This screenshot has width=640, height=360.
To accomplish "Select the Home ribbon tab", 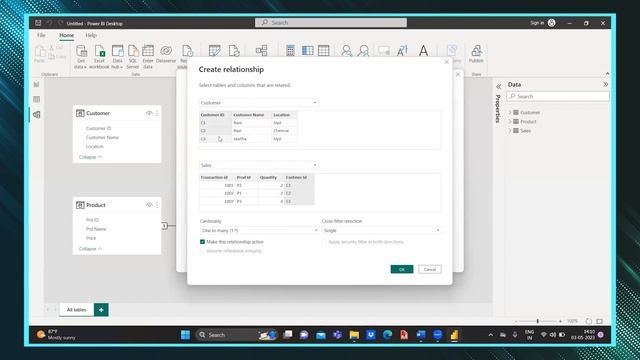I will coord(67,36).
